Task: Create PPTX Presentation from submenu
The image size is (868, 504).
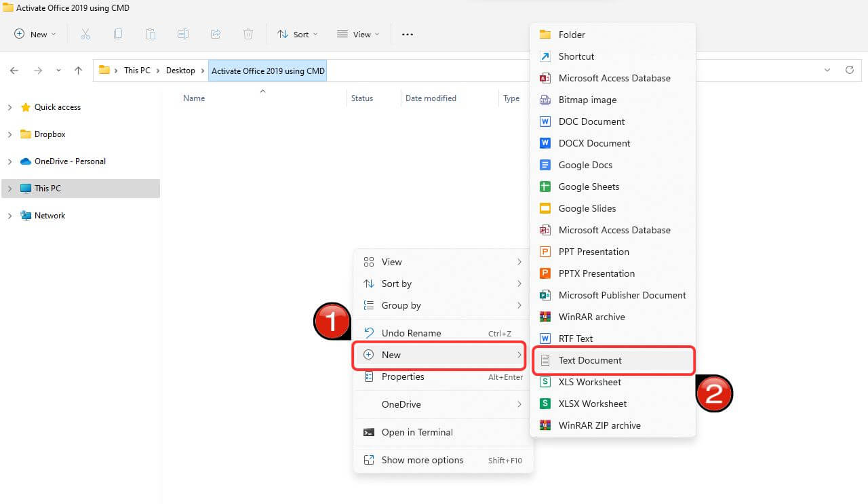Action: (x=613, y=273)
